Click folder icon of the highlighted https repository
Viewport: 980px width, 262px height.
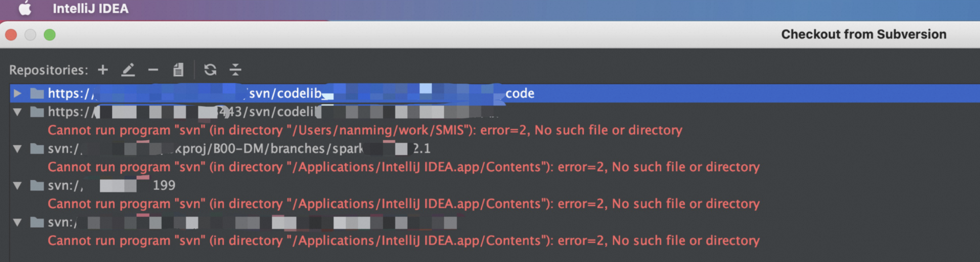[x=37, y=93]
